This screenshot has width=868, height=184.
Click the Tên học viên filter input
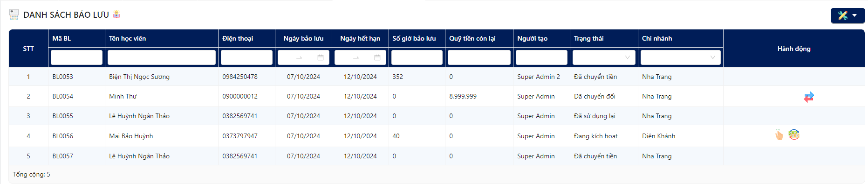point(161,57)
